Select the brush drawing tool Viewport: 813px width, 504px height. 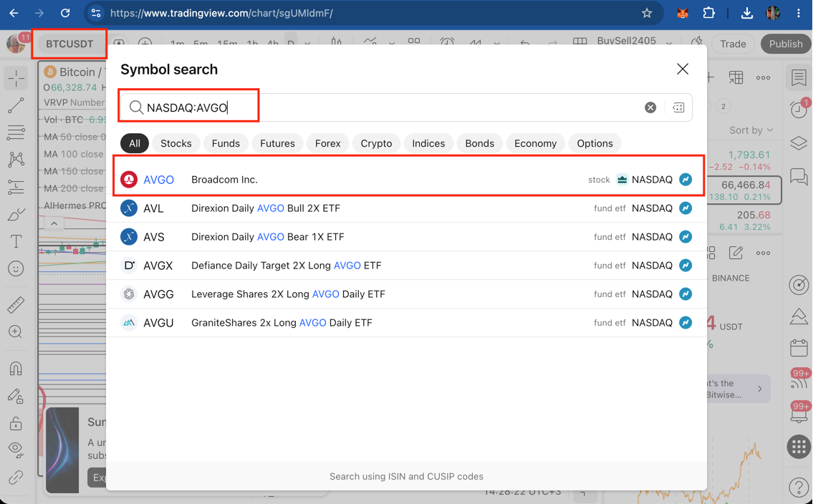point(16,215)
